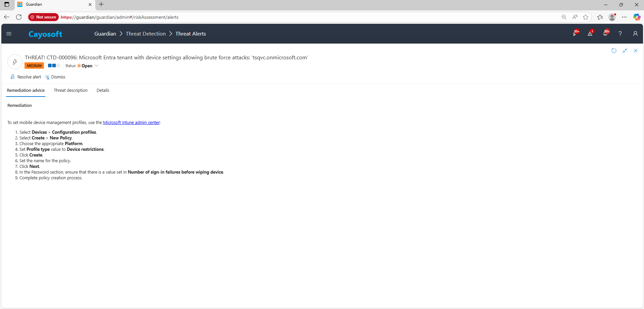Go to Threat Detection breadcrumb
The width and height of the screenshot is (644, 309).
click(146, 34)
